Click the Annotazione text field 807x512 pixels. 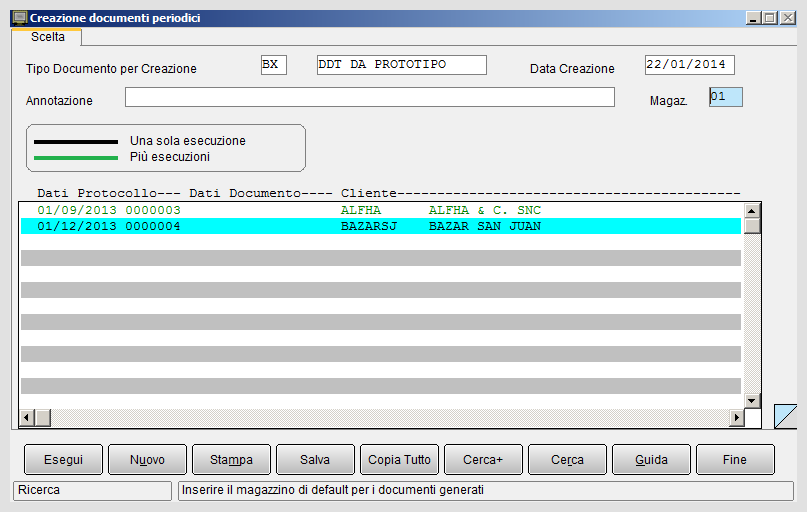pos(370,97)
